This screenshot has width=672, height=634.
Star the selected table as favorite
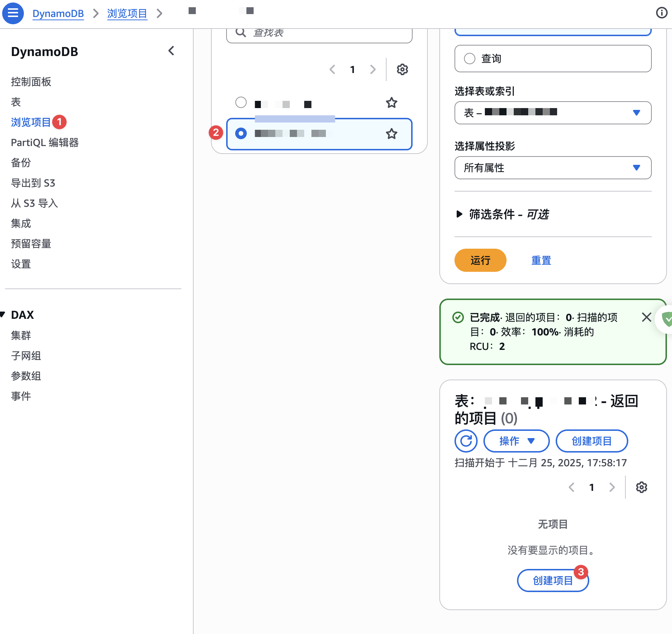tap(391, 134)
